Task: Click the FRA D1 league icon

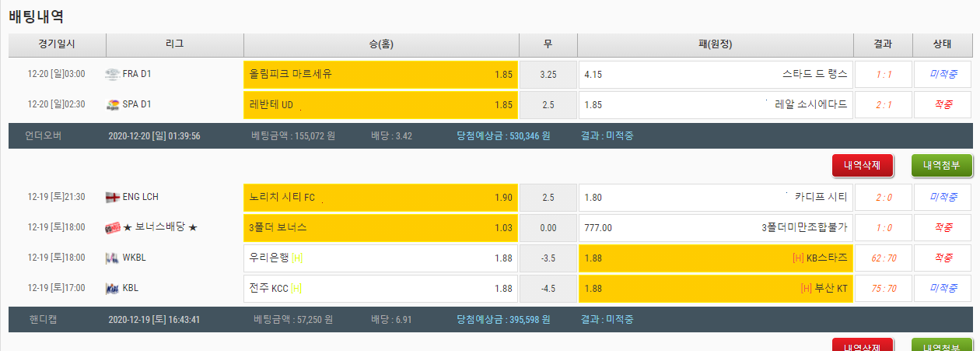Action: [113, 75]
